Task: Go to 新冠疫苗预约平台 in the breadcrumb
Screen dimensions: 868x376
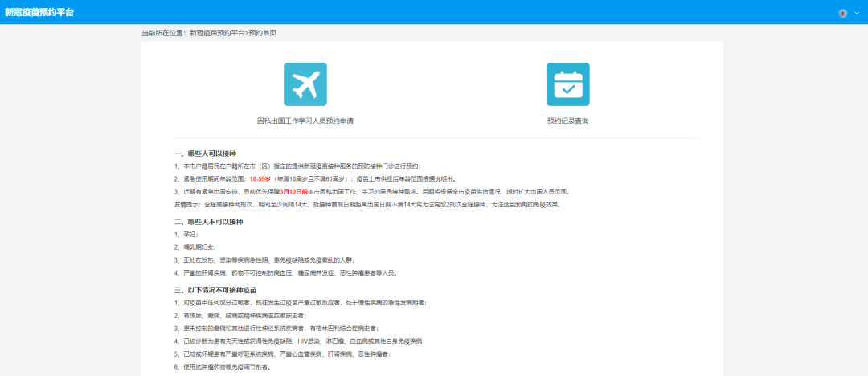Action: tap(217, 33)
